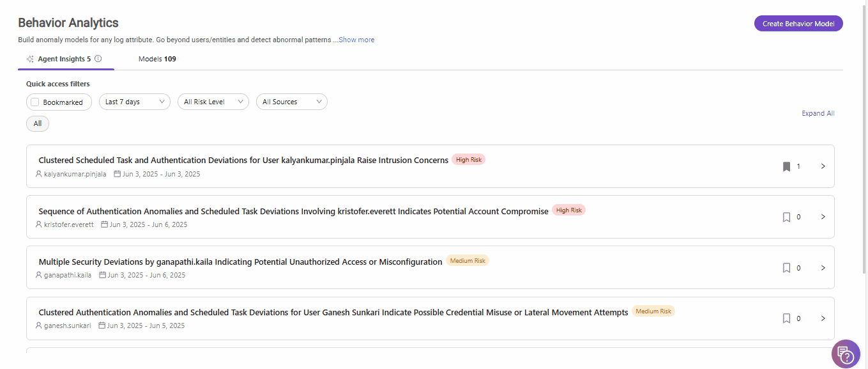Bookmark the Ganesh Sunkari credential misuse insight

click(x=786, y=318)
